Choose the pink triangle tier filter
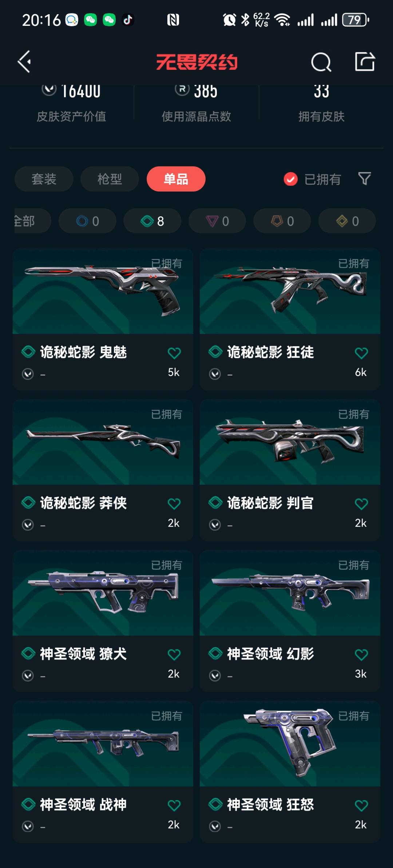This screenshot has height=868, width=393. [x=217, y=221]
